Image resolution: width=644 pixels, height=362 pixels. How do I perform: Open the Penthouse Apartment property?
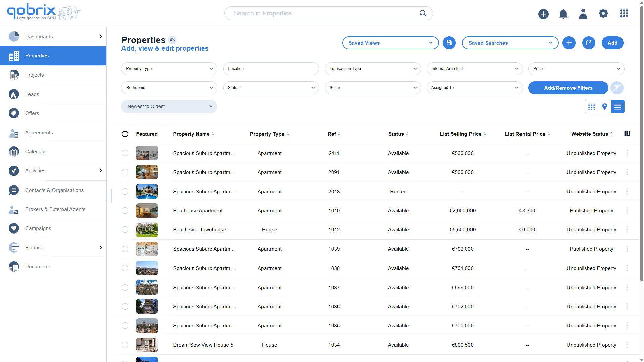click(x=198, y=211)
